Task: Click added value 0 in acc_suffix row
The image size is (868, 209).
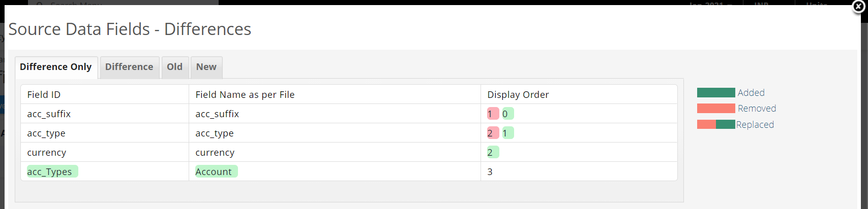Action: (x=507, y=114)
